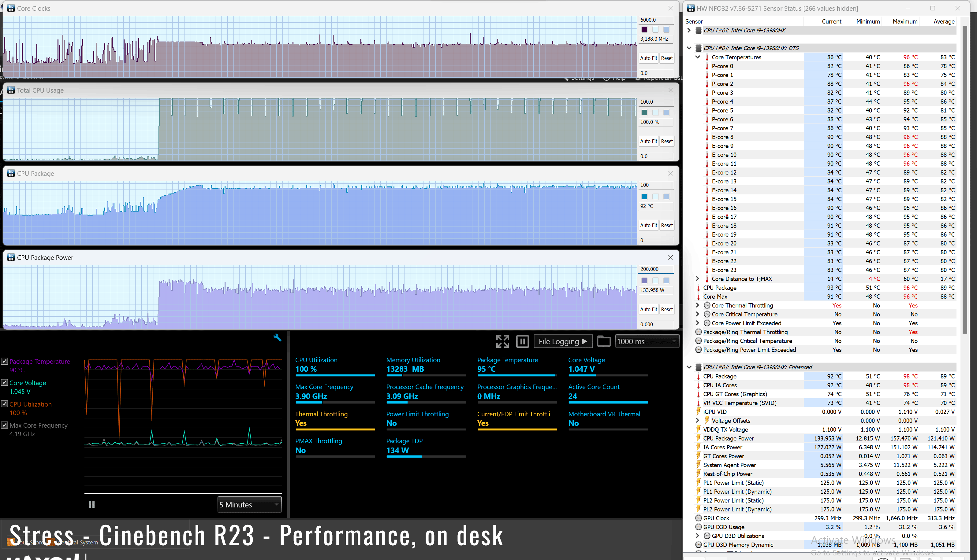This screenshot has width=977, height=560.
Task: Open the 5 Minutes time range dropdown
Action: click(x=249, y=505)
